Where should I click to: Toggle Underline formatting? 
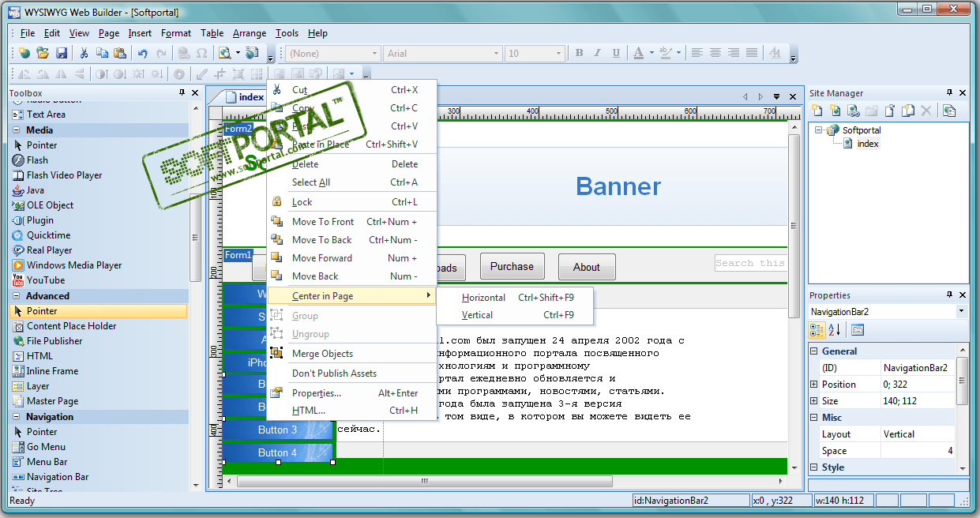tap(615, 53)
